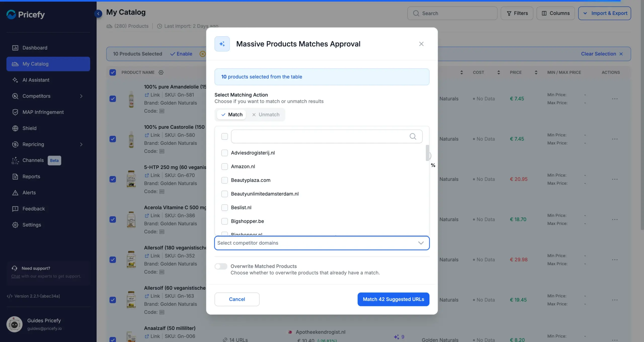Image resolution: width=644 pixels, height=342 pixels.
Task: Toggle Overwrite Matched Products switch
Action: click(x=221, y=266)
